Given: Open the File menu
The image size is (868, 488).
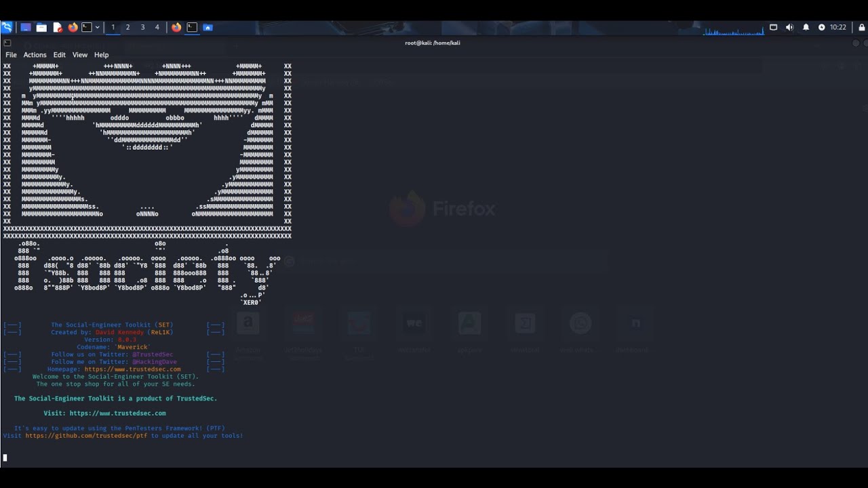Looking at the screenshot, I should (x=11, y=55).
